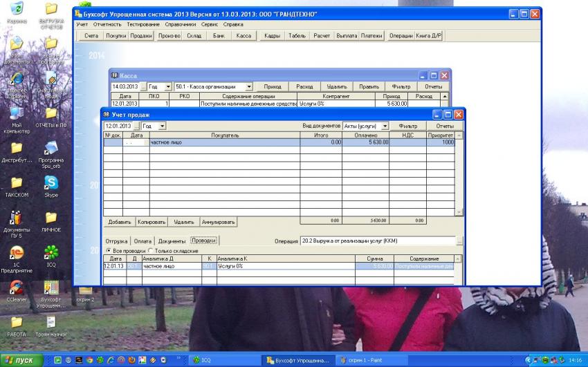Open the пуск Start button
The width and height of the screenshot is (588, 367).
[21, 360]
